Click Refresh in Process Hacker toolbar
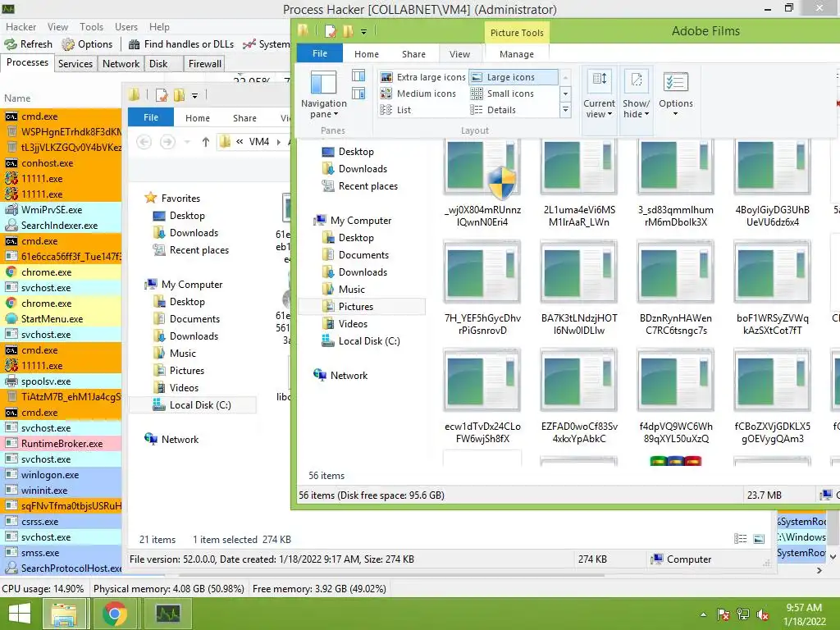The image size is (840, 630). (x=29, y=44)
